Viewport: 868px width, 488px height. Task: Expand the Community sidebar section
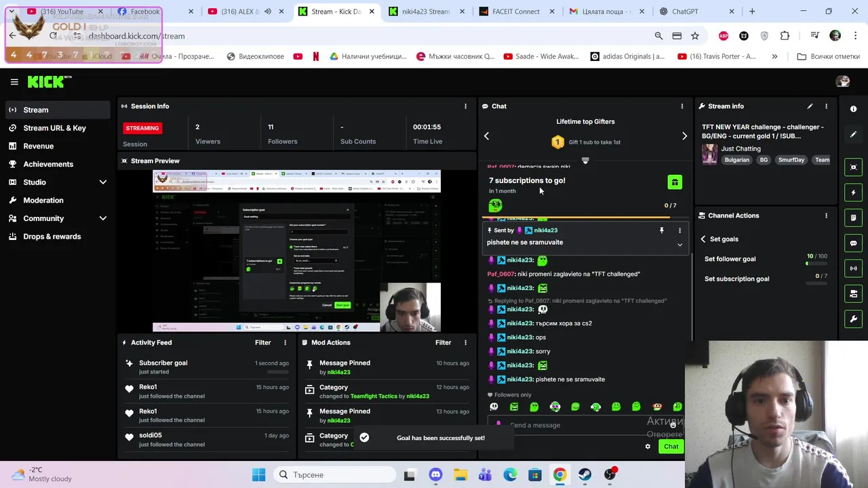click(x=103, y=218)
